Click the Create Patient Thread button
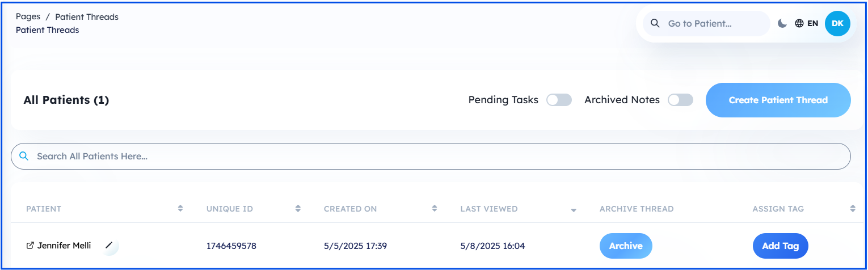868x270 pixels. coord(778,100)
